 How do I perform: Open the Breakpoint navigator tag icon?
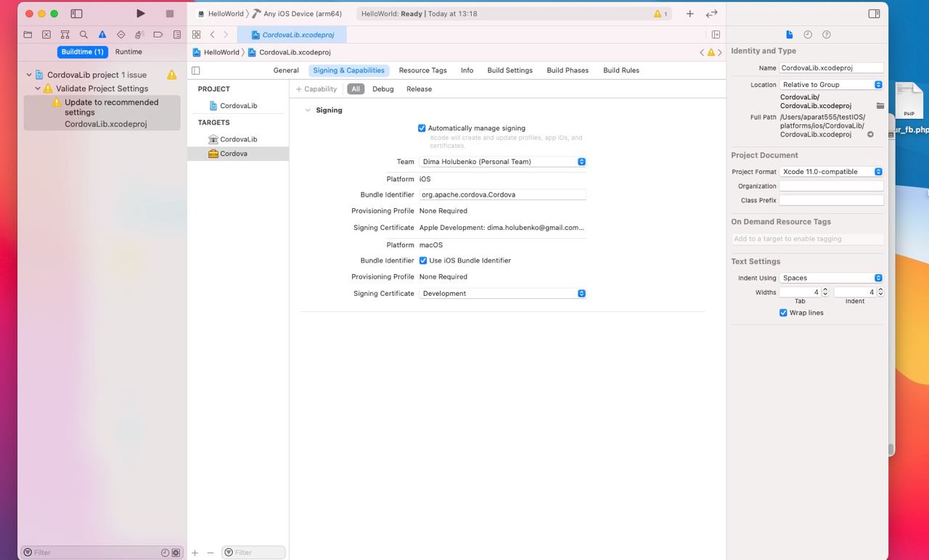[x=158, y=34]
